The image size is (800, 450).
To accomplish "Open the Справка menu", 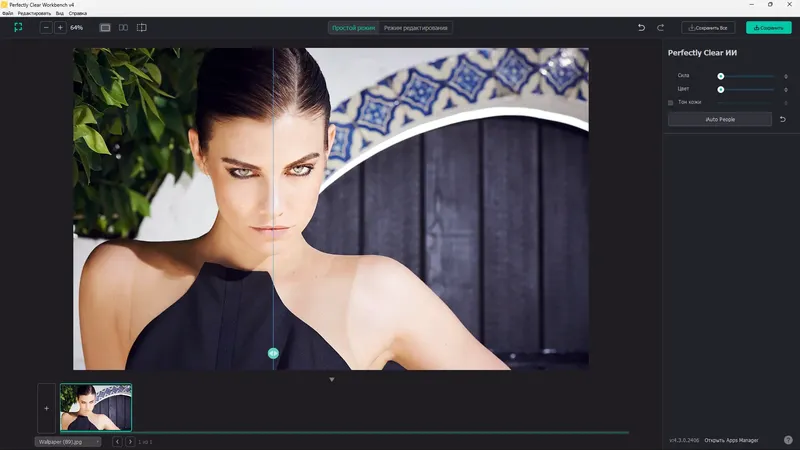I will coord(78,13).
